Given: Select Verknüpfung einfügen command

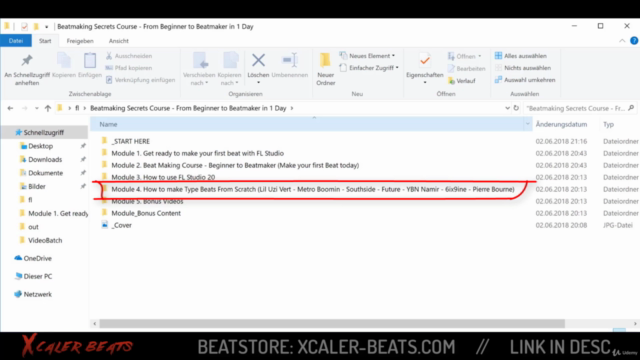Looking at the screenshot, I should coord(140,80).
